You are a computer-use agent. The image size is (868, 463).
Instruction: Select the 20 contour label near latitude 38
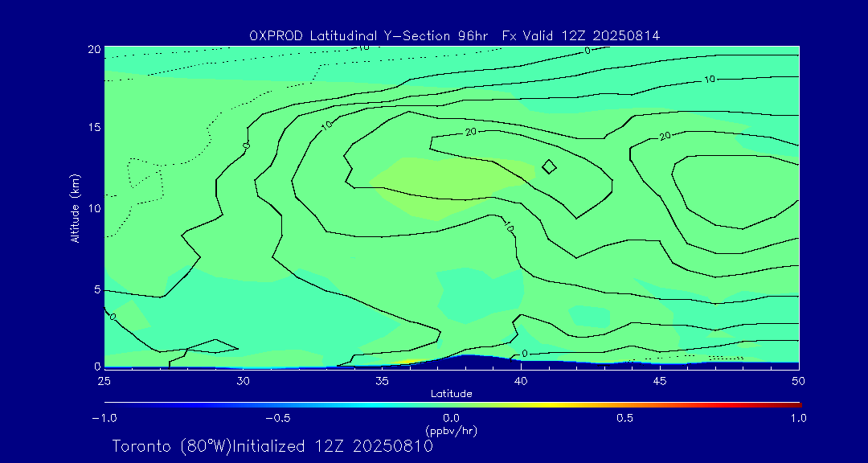(472, 132)
